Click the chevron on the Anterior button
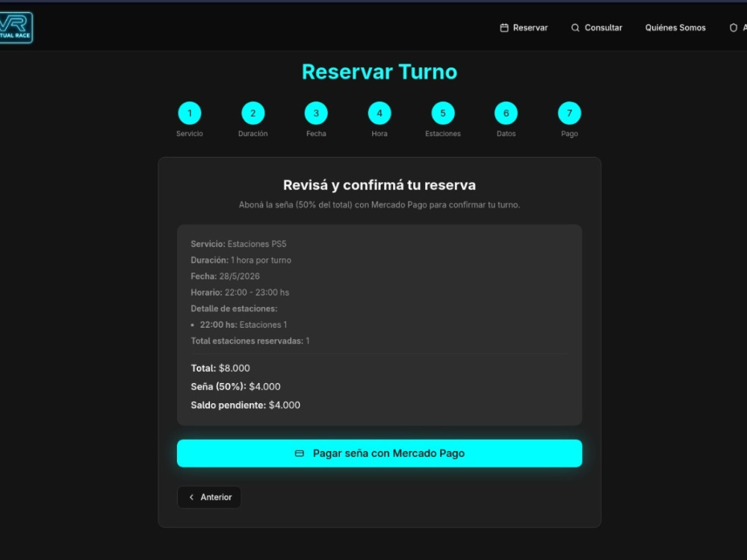 (x=191, y=497)
